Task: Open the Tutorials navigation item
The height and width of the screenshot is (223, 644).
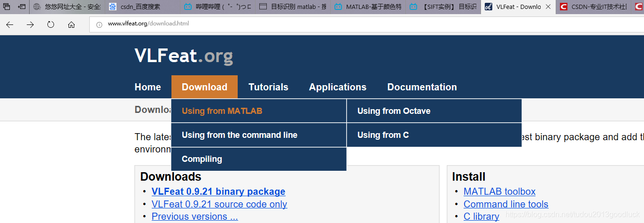Action: coord(268,87)
